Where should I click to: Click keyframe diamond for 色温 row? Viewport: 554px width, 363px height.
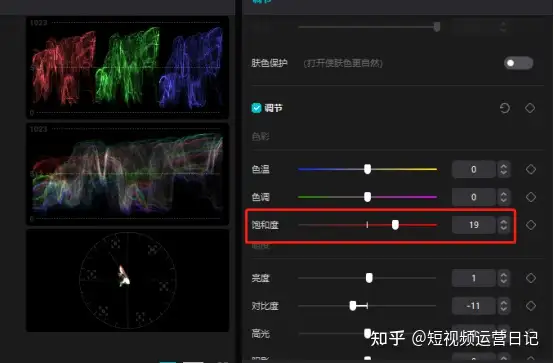coord(531,169)
